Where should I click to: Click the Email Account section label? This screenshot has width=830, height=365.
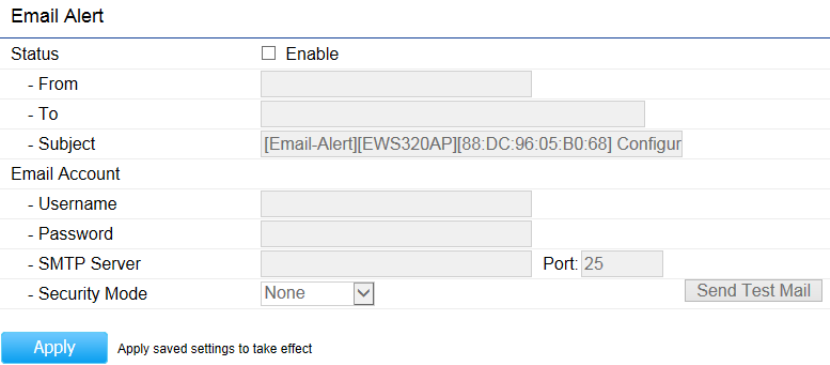click(66, 174)
